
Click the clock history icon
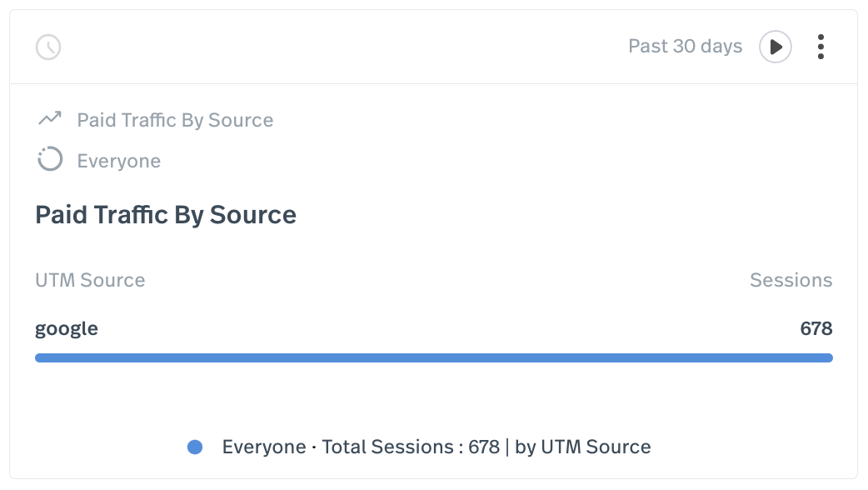48,47
